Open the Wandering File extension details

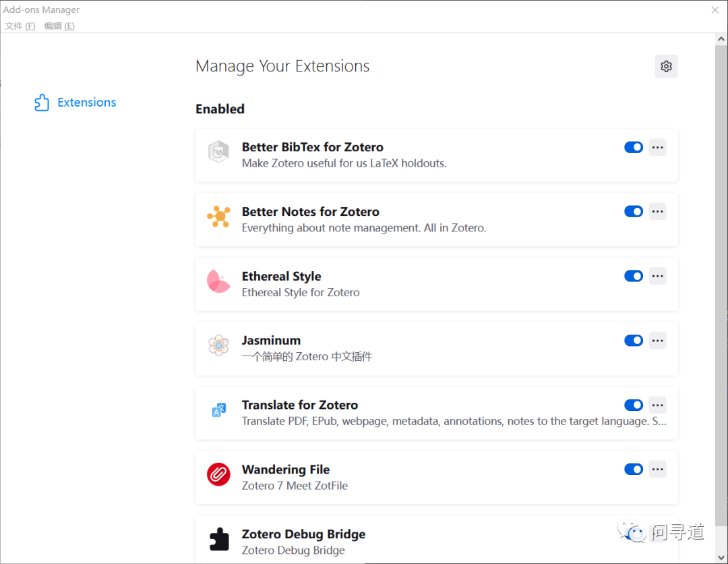point(286,470)
